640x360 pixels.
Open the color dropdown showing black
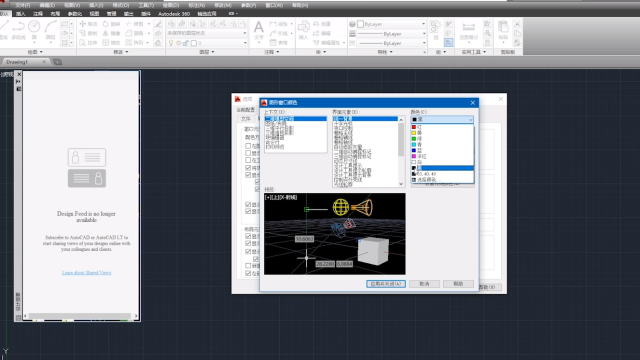(x=442, y=120)
